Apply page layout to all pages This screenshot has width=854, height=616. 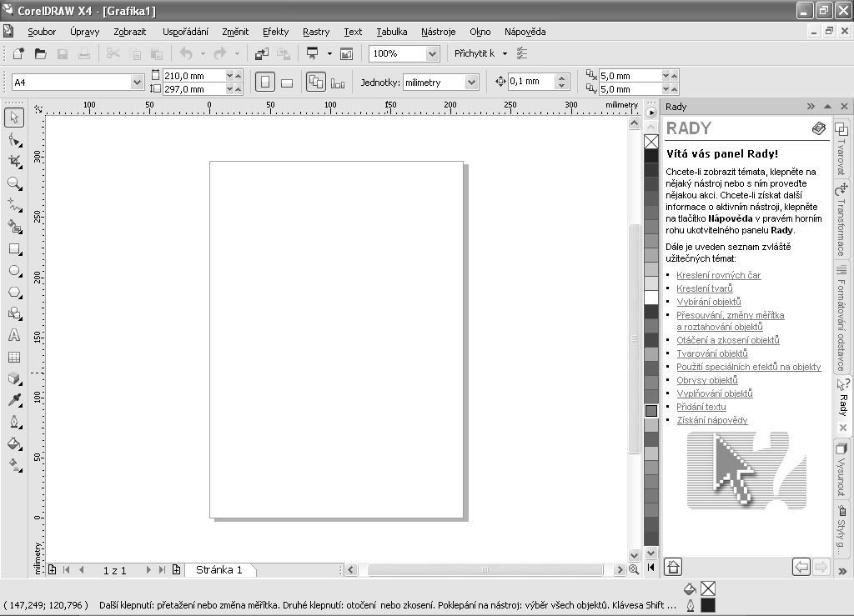316,83
